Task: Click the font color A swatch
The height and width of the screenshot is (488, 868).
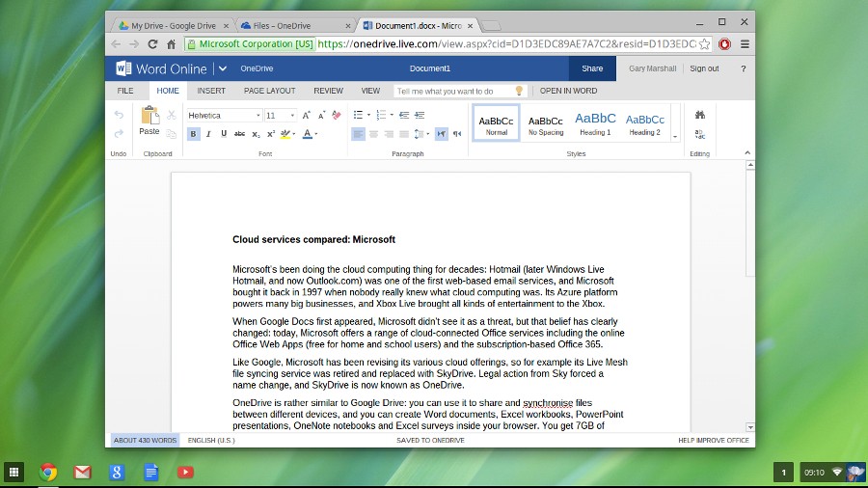Action: click(307, 134)
